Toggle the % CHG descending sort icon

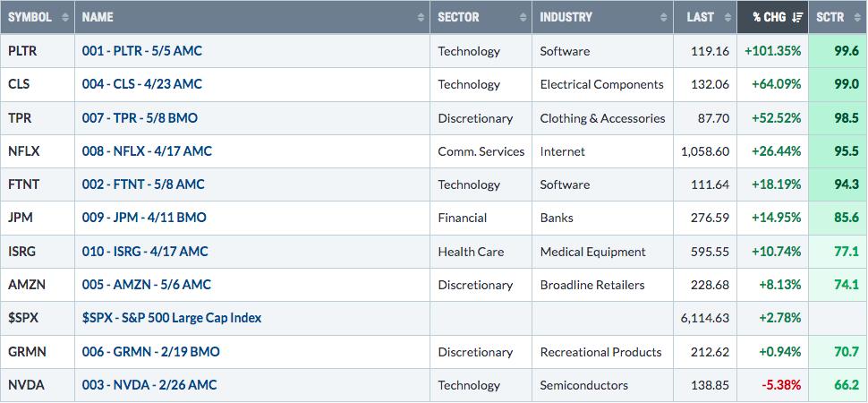click(797, 17)
